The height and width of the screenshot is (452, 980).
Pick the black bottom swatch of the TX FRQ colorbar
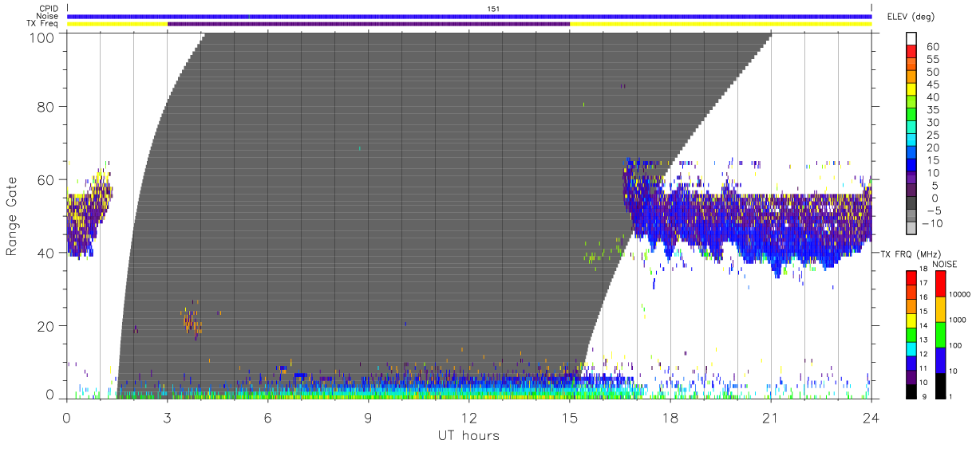911,391
